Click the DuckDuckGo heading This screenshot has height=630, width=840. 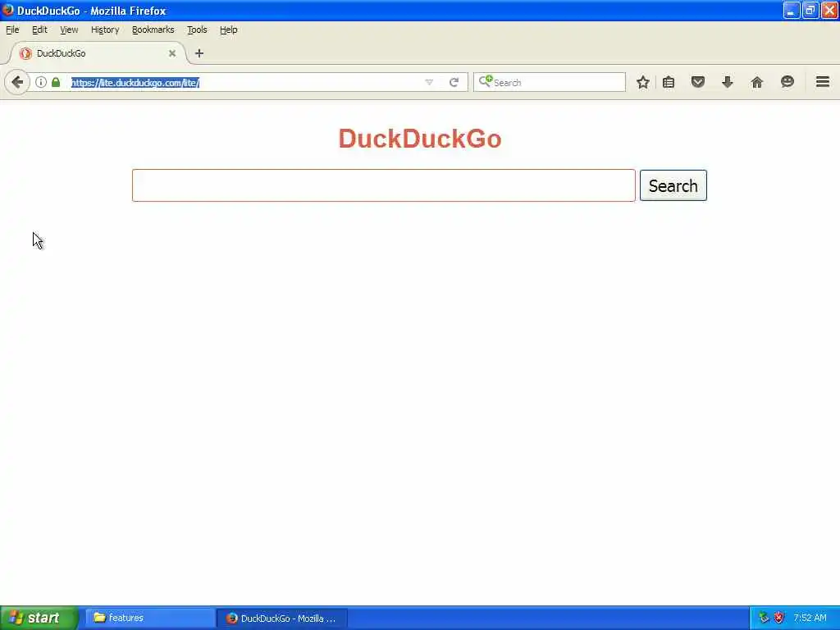tap(420, 138)
